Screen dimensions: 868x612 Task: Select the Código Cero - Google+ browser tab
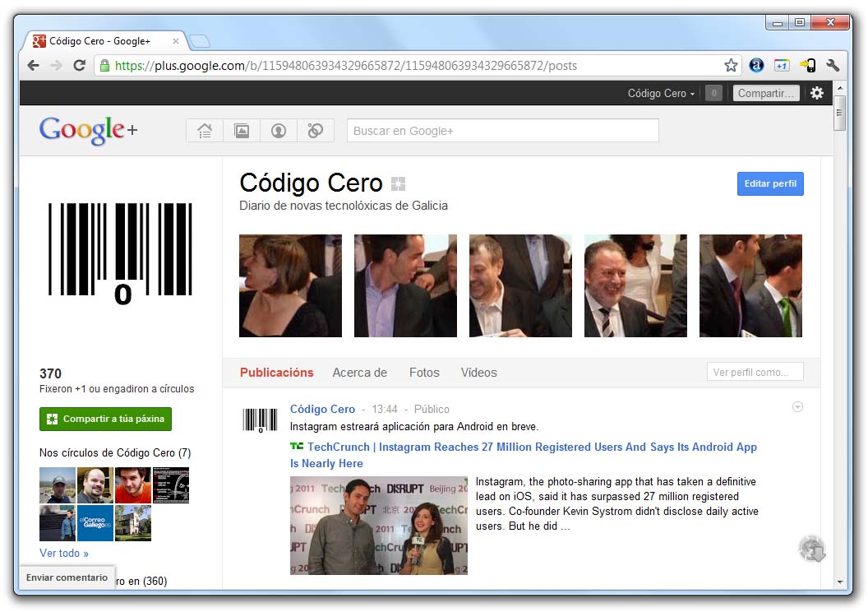coord(105,41)
